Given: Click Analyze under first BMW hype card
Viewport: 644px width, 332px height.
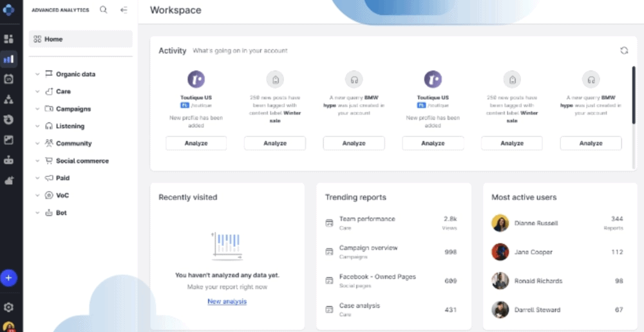Looking at the screenshot, I should (x=354, y=143).
